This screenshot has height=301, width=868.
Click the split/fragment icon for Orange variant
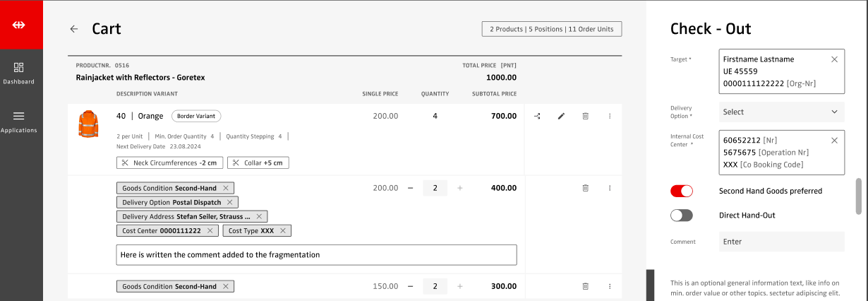coord(537,116)
